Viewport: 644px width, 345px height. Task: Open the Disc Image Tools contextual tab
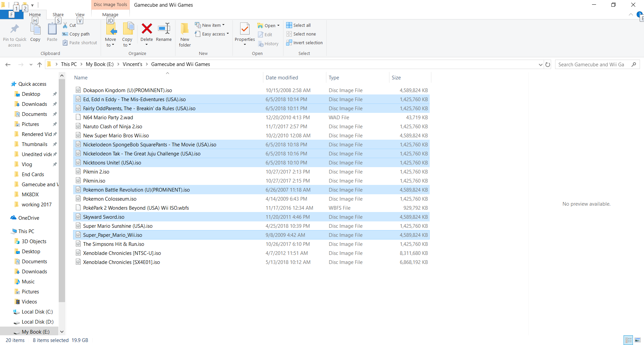click(110, 5)
